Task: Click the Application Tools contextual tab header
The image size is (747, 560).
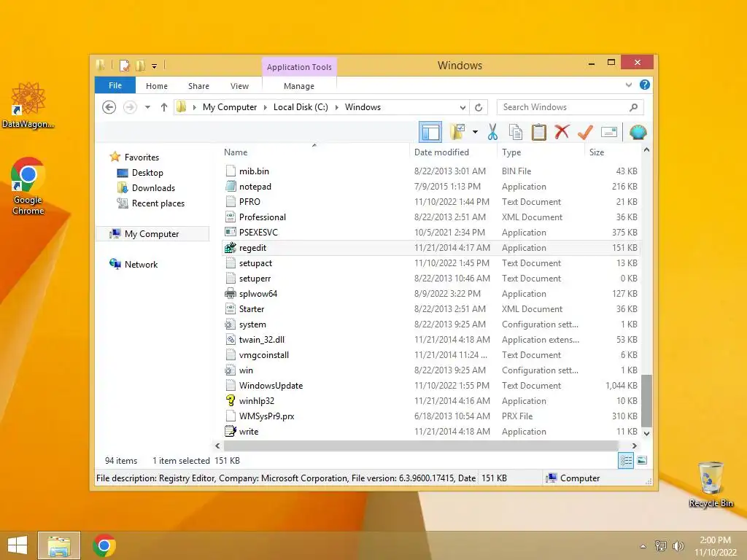Action: click(x=299, y=67)
